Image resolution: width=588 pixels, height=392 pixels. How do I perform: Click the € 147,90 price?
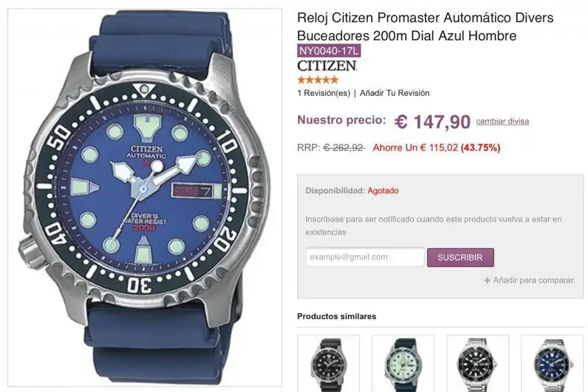432,122
